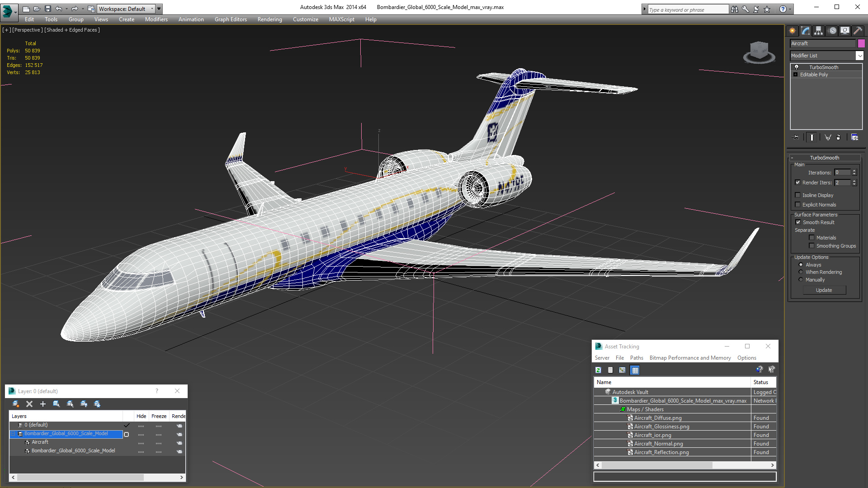Toggle TurboSmooth modifier lightbulb visibility
868x488 pixels.
coord(797,67)
